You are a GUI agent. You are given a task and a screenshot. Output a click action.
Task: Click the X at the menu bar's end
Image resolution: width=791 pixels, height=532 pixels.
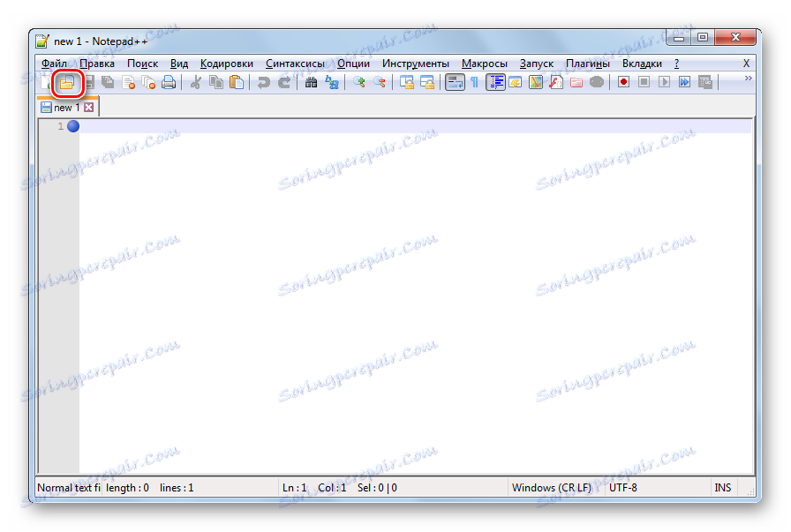(746, 64)
